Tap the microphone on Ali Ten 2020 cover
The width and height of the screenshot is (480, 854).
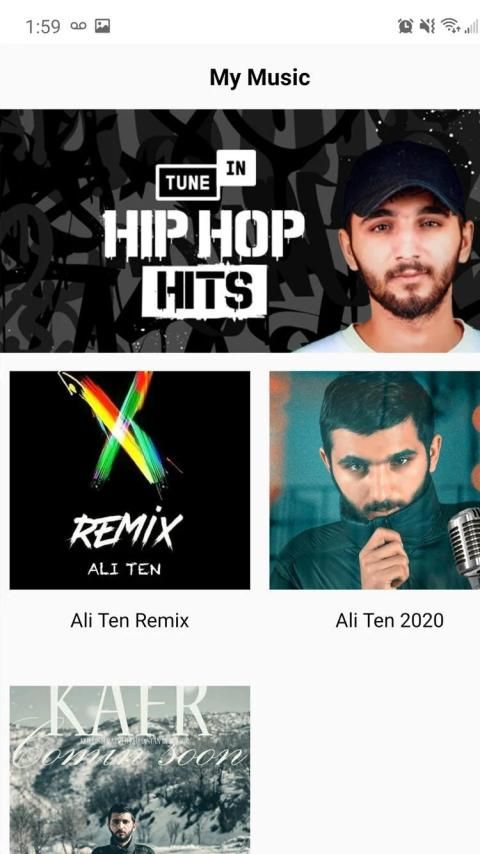coord(464,546)
